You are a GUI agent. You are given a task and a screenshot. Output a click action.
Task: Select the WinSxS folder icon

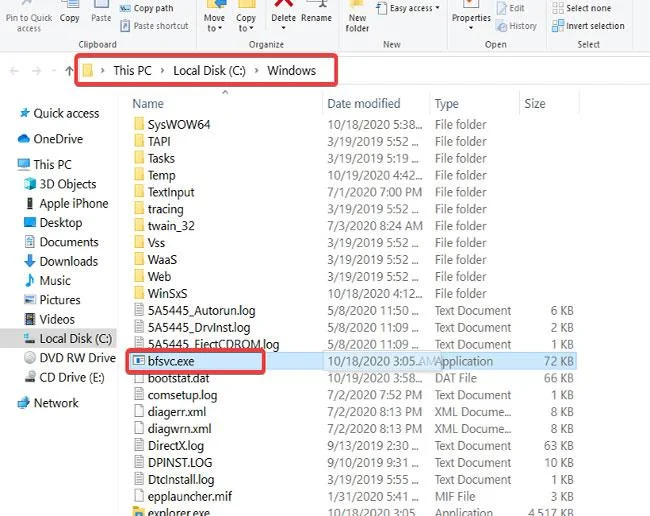coord(139,293)
